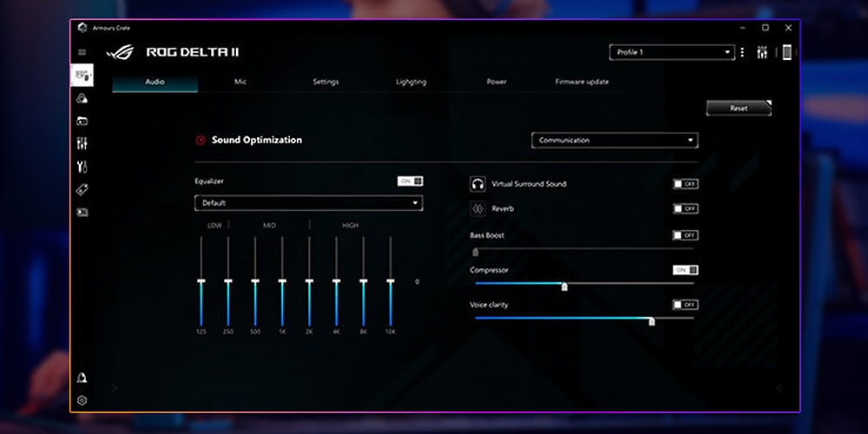Open the Game Library folder icon

coord(82,122)
